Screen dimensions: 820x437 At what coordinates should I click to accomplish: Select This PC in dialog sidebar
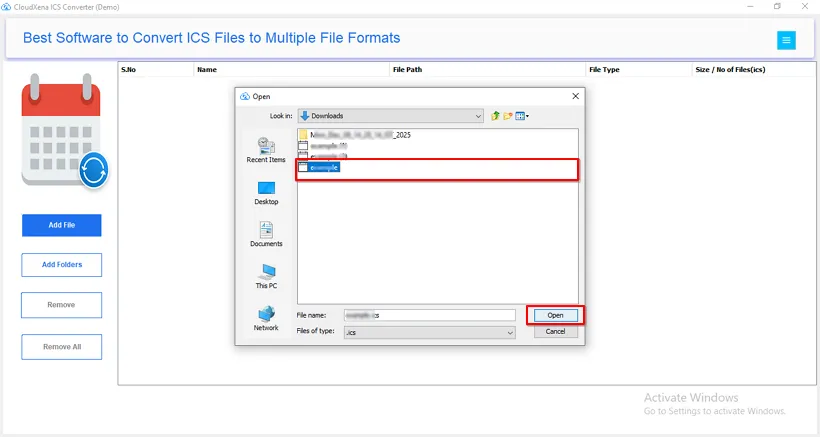click(266, 277)
